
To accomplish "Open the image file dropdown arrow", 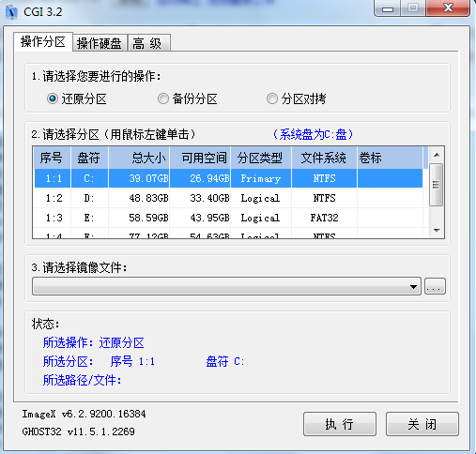I will click(413, 286).
